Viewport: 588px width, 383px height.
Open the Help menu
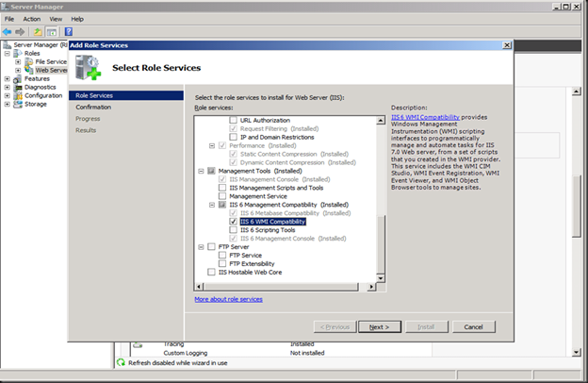click(x=77, y=19)
